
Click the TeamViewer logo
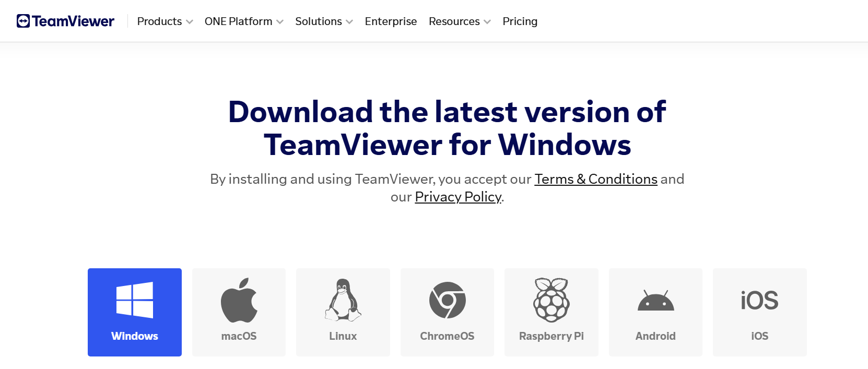[x=65, y=21]
